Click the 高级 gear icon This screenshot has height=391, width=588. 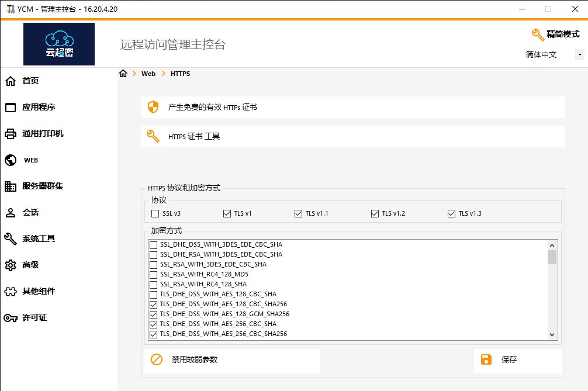(11, 265)
